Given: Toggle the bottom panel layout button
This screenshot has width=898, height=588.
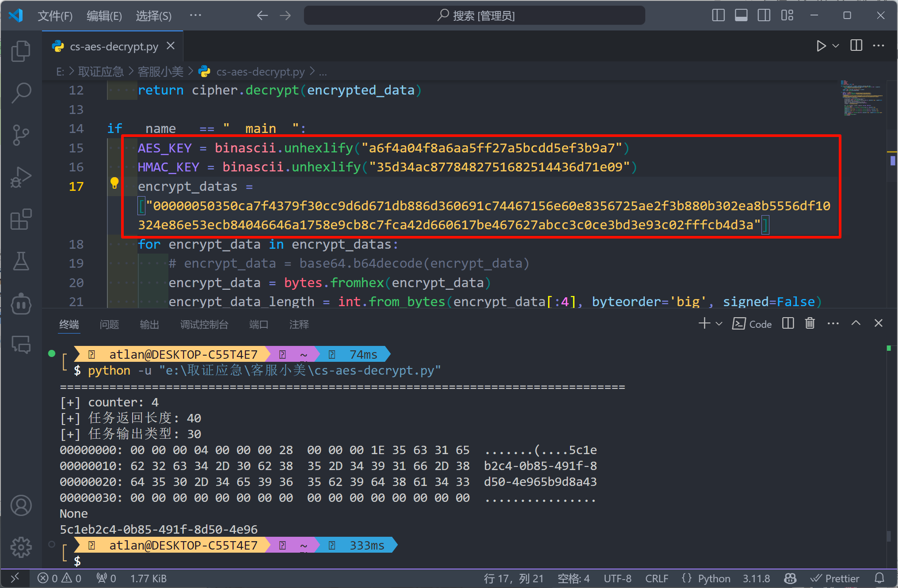Looking at the screenshot, I should [x=741, y=15].
